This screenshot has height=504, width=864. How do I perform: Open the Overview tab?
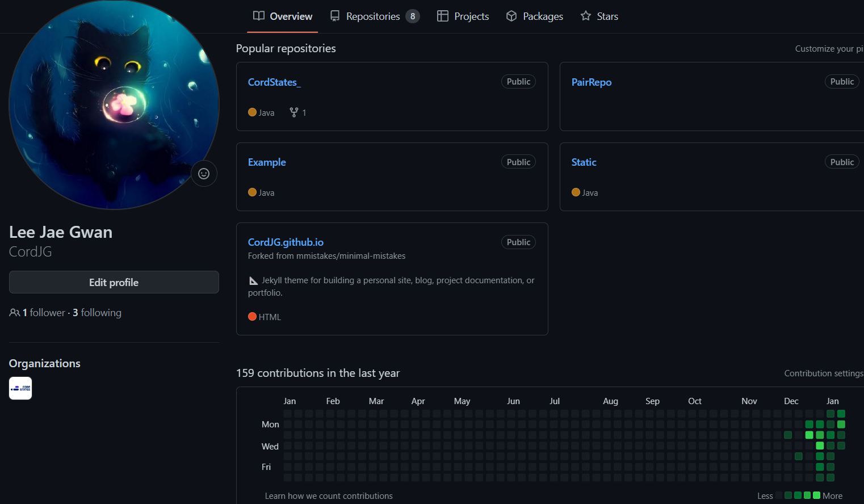283,16
